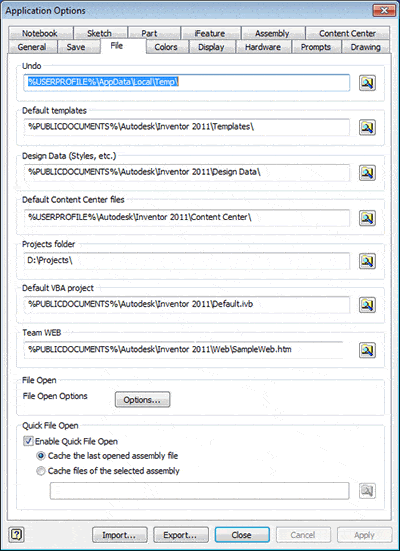The image size is (400, 551).
Task: Click the Import... button
Action: (x=120, y=535)
